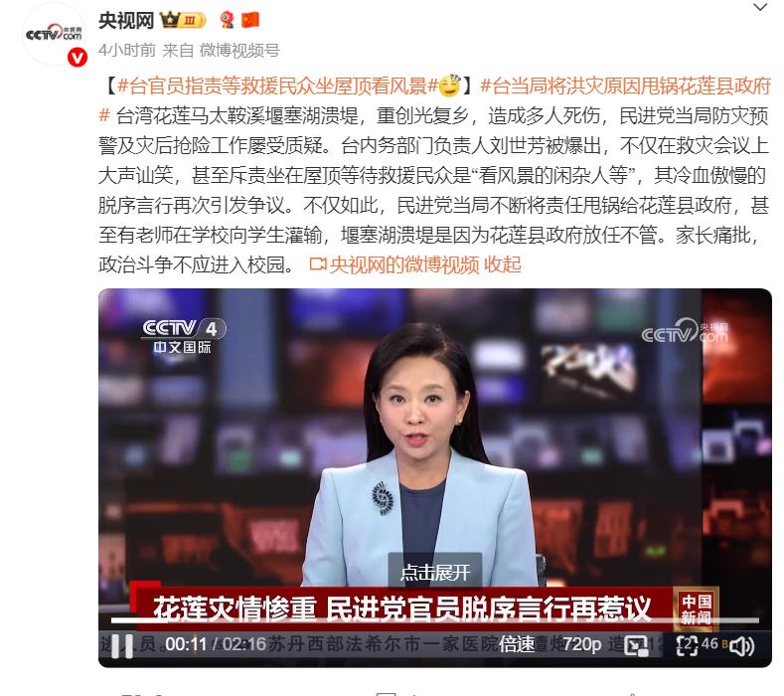Expand post options chevron at top right
The height and width of the screenshot is (696, 784).
tap(760, 8)
